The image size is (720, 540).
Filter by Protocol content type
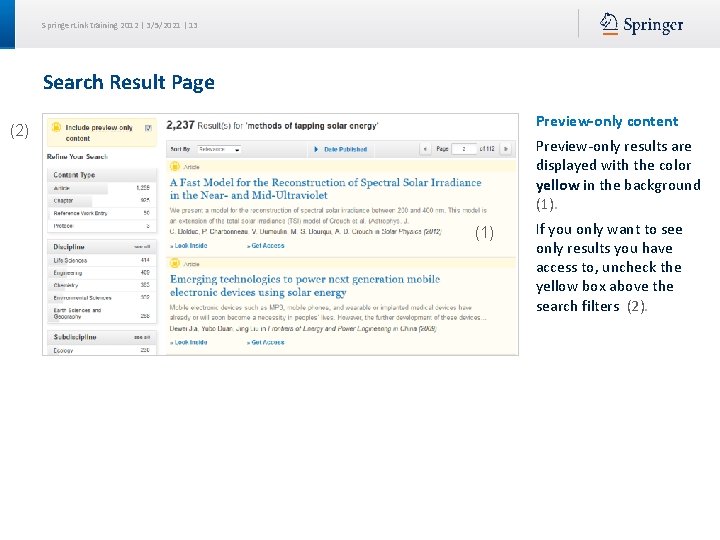click(x=102, y=226)
